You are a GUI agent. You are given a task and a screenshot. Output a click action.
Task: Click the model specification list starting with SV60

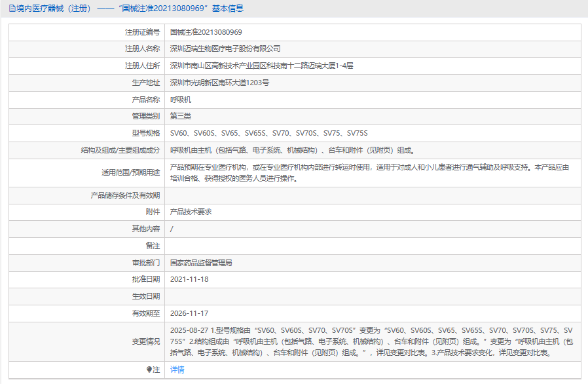coord(268,134)
